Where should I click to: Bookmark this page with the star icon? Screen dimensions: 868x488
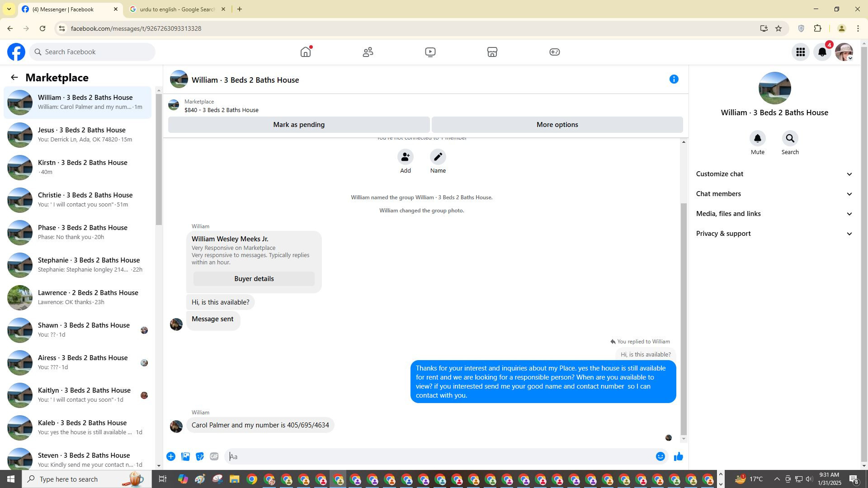point(778,28)
